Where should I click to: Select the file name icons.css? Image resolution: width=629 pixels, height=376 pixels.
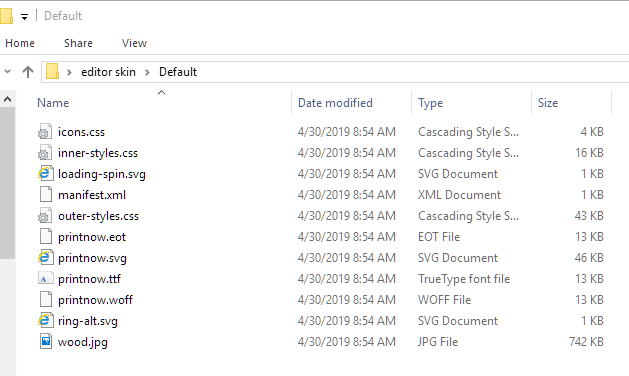pos(81,132)
